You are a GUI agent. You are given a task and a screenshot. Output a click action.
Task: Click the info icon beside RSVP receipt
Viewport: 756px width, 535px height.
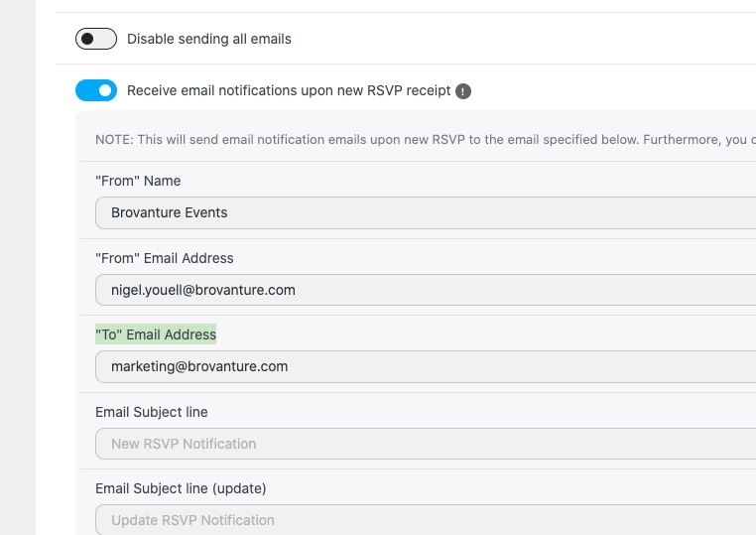463,91
